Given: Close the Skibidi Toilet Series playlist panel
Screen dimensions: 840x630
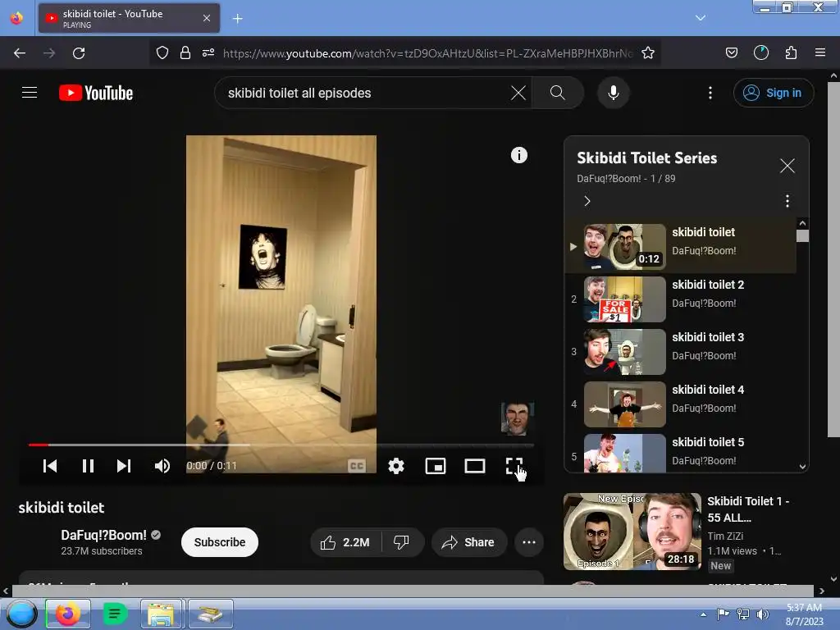Looking at the screenshot, I should 787,166.
